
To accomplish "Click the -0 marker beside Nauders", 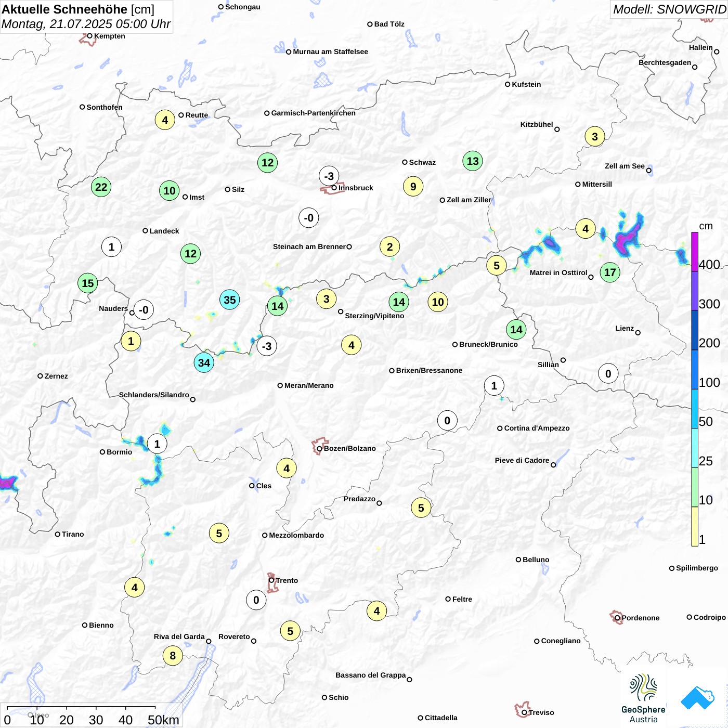I will (144, 309).
